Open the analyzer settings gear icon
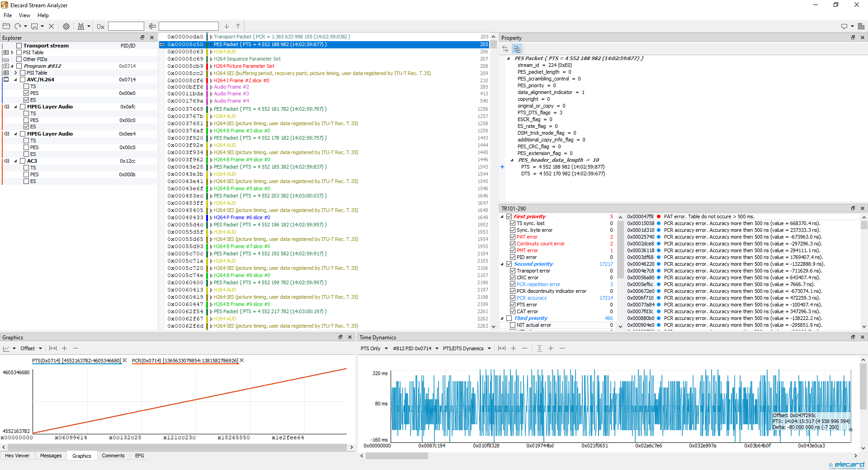Viewport: 868px width, 470px height. pos(66,26)
